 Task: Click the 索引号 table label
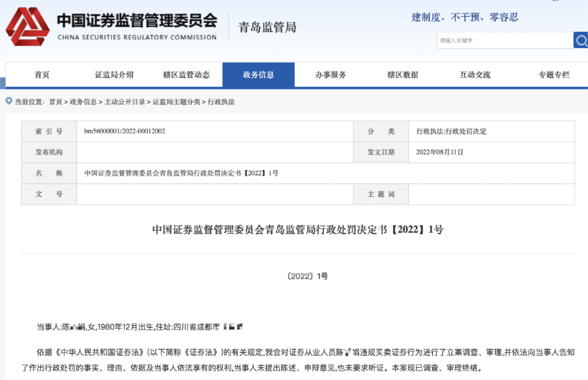[49, 131]
